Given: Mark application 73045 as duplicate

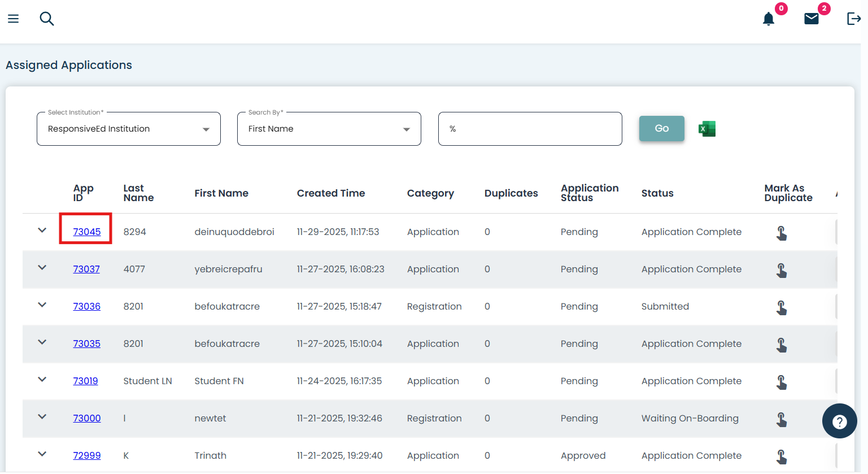Looking at the screenshot, I should (781, 233).
